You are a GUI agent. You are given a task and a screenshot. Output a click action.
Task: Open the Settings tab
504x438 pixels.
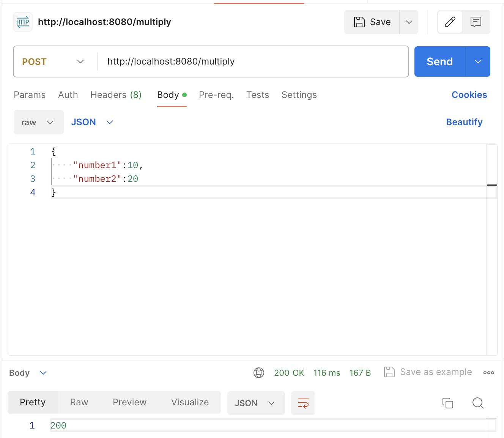point(299,95)
